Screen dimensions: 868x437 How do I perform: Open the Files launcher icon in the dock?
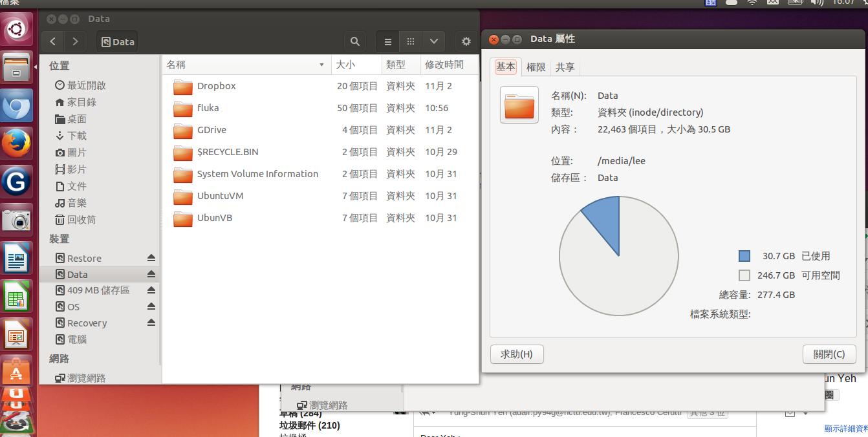click(16, 67)
